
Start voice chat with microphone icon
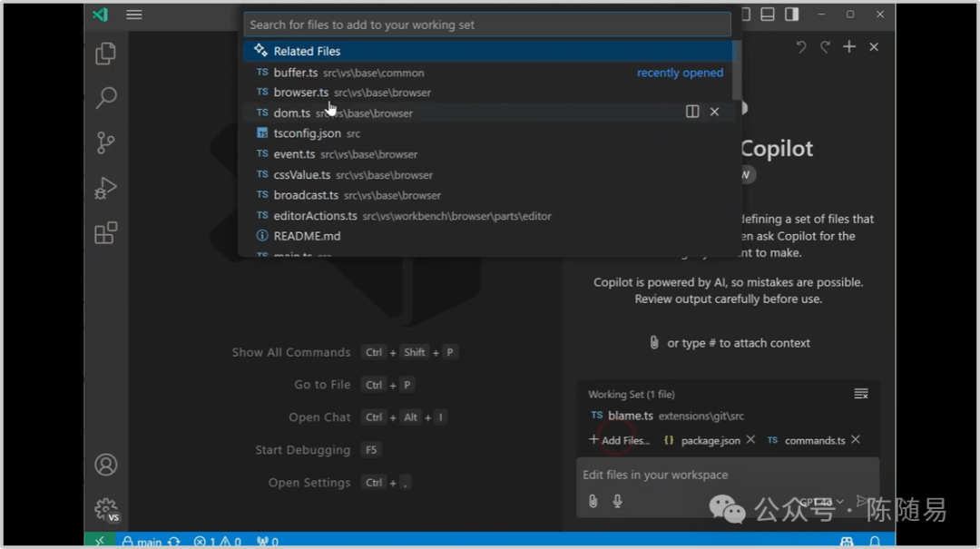point(618,501)
